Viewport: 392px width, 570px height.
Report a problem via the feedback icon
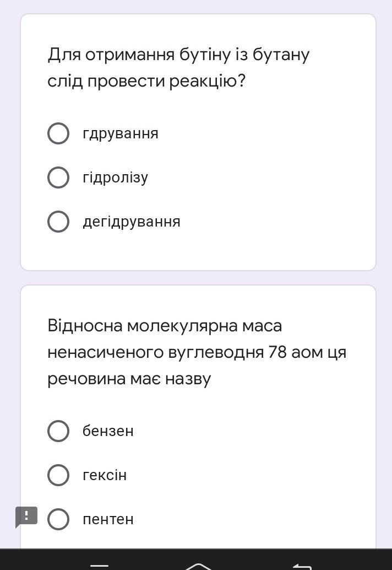click(x=26, y=517)
